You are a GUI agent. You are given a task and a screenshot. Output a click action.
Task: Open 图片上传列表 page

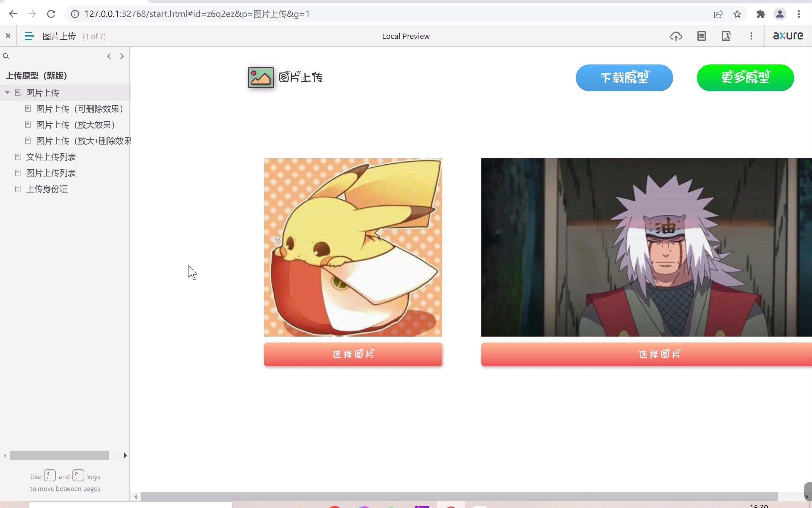[x=51, y=173]
